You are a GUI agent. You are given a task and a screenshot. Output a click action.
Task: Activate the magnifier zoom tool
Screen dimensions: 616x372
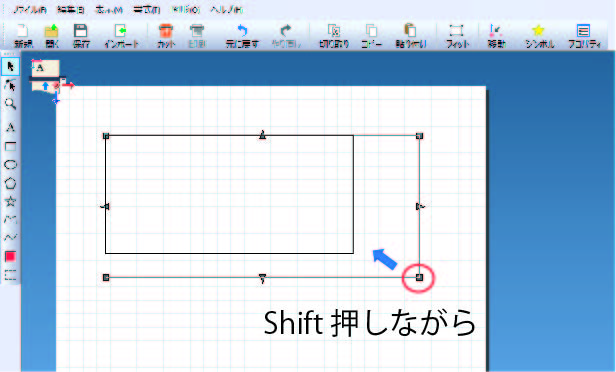point(10,104)
